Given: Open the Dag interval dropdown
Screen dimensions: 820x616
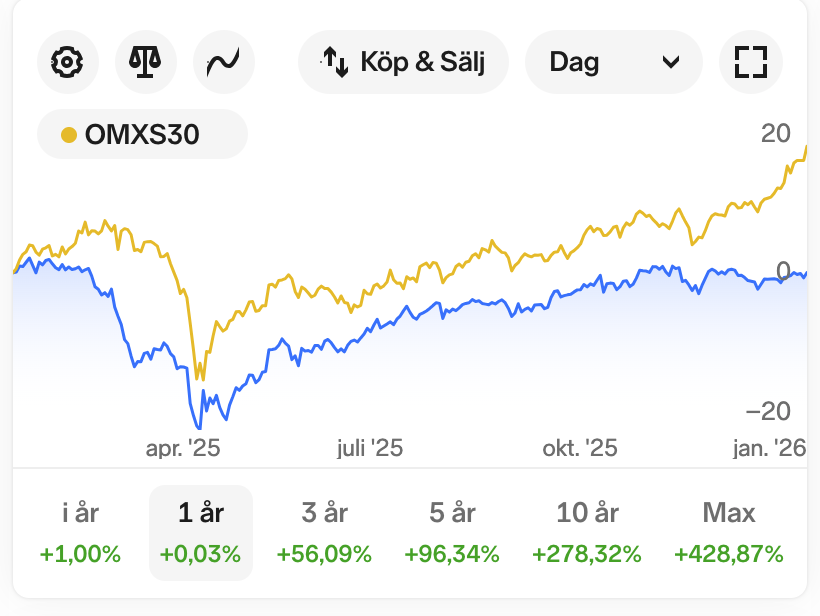Looking at the screenshot, I should 614,62.
